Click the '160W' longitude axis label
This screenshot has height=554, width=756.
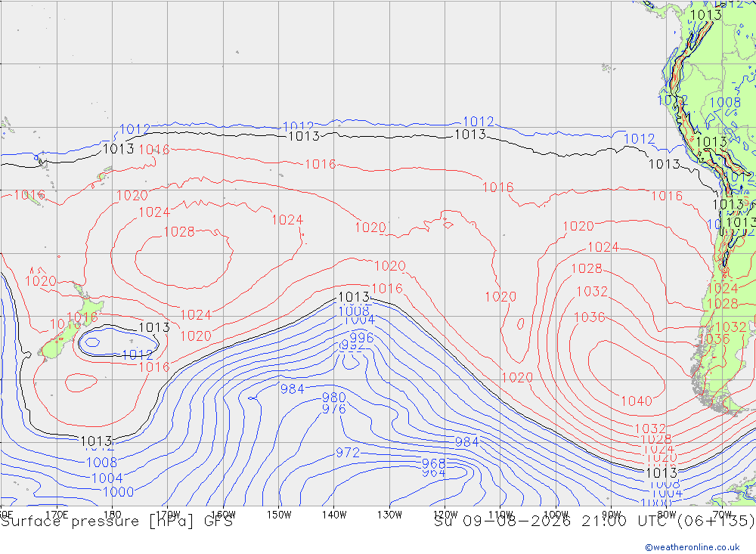click(223, 515)
